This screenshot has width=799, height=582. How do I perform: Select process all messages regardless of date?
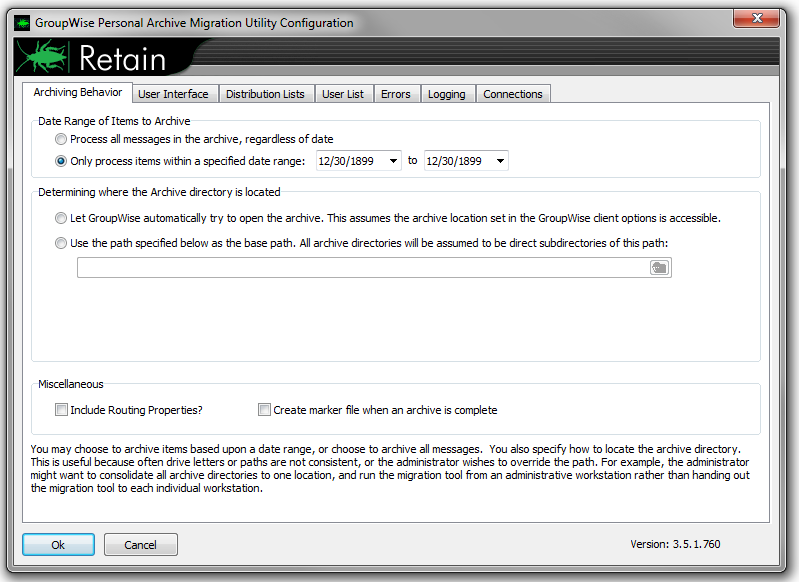tap(61, 139)
